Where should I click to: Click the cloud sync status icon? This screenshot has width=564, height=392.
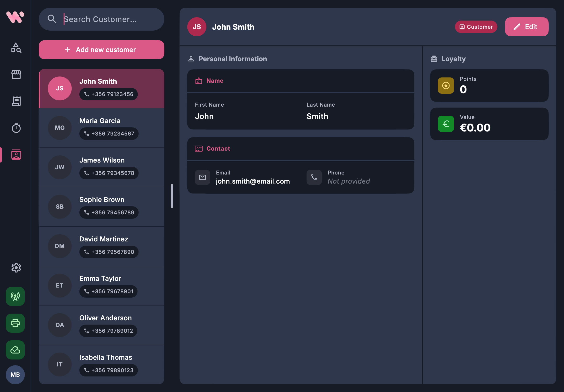[15, 350]
